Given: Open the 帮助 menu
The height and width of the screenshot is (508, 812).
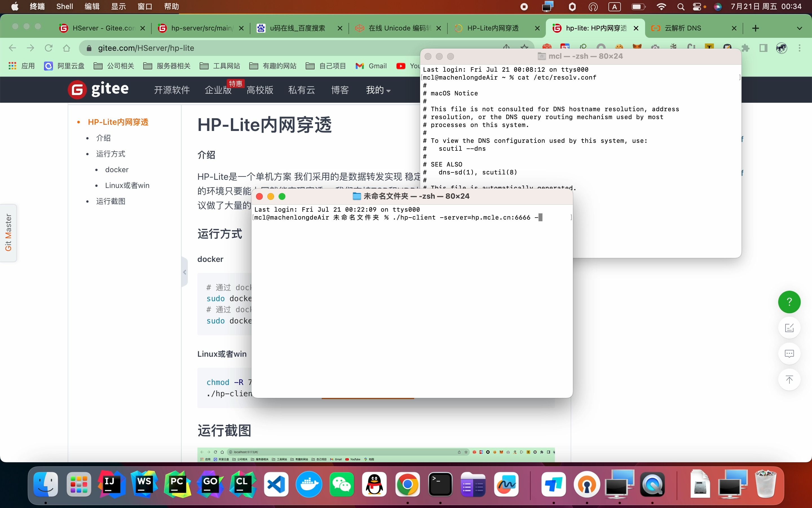Looking at the screenshot, I should point(171,7).
